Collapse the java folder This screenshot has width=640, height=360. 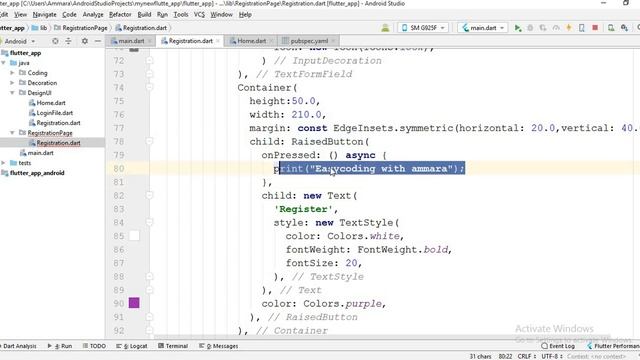click(x=4, y=63)
